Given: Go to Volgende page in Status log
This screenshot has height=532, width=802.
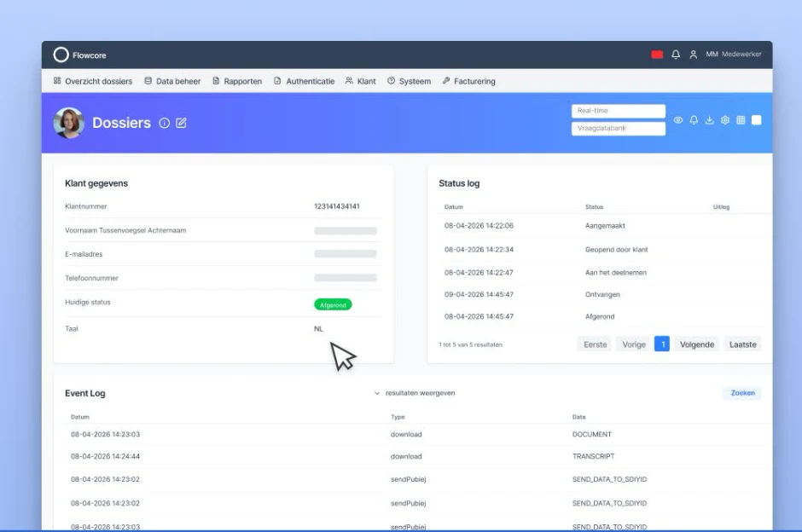Looking at the screenshot, I should 697,344.
